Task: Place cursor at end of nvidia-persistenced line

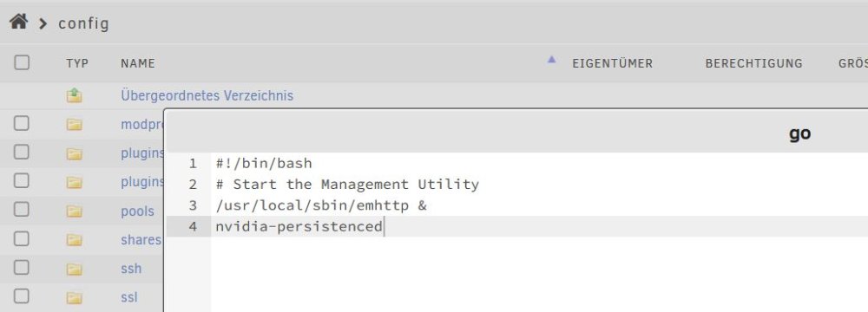Action: click(383, 226)
